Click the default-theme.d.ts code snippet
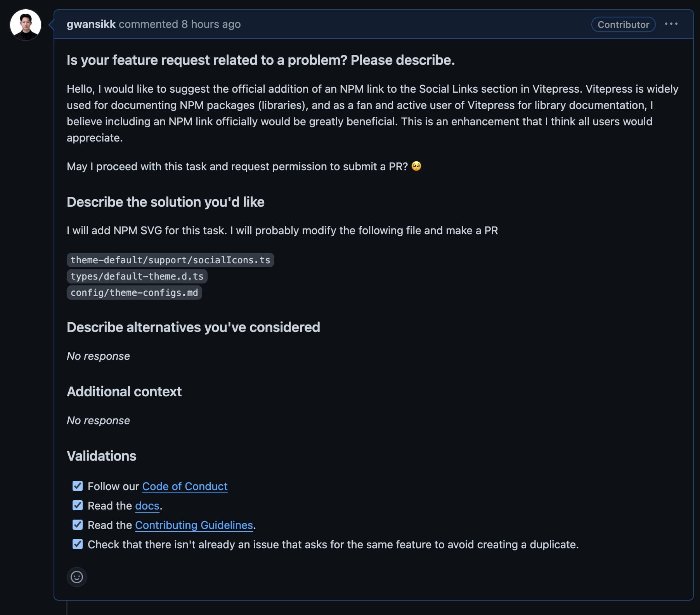Viewport: 700px width, 615px height. [137, 276]
